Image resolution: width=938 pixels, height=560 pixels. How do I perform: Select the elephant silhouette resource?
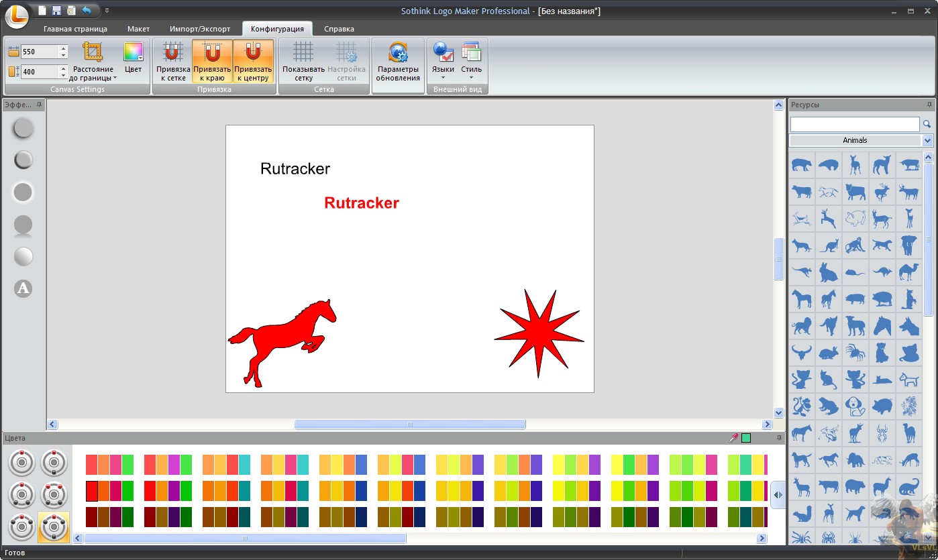pyautogui.click(x=909, y=245)
